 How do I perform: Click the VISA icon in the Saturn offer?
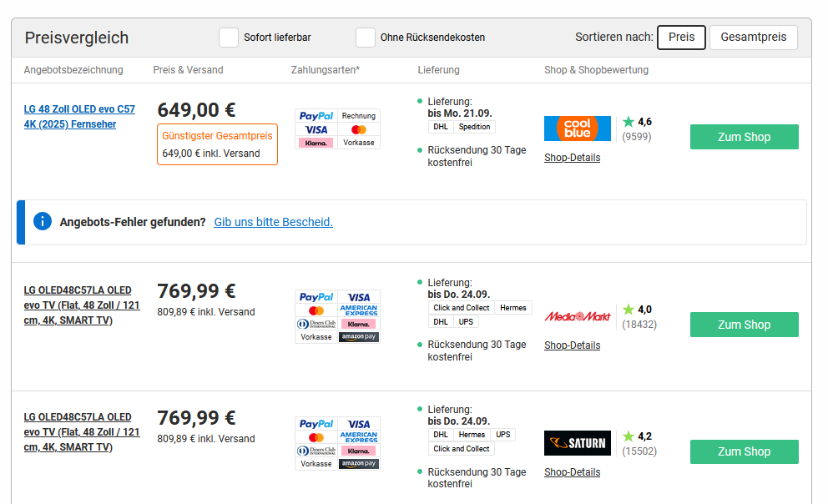tap(359, 424)
